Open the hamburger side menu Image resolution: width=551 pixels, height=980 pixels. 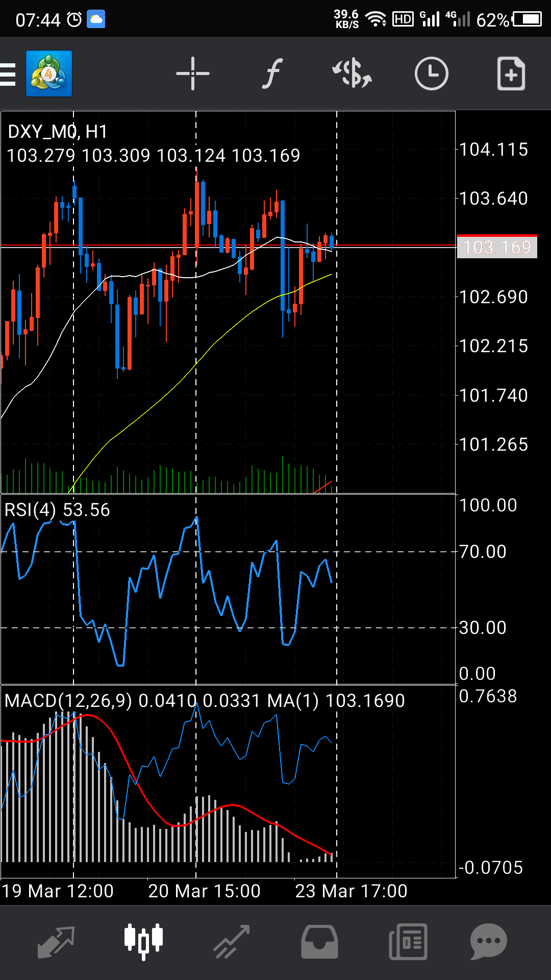[8, 75]
